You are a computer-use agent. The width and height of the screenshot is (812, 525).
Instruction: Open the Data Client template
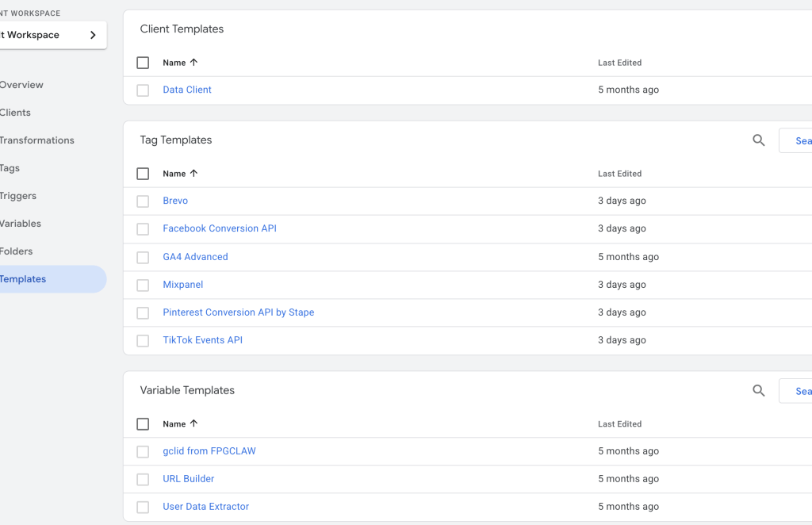(x=187, y=90)
